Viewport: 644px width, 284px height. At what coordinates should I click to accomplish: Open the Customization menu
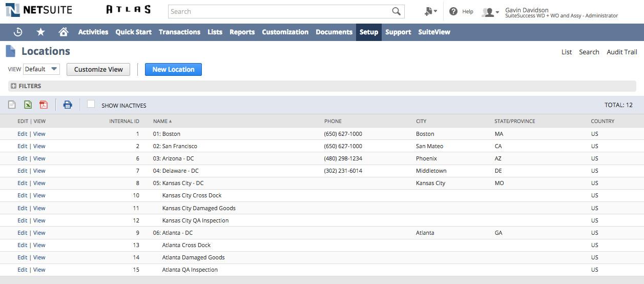click(285, 32)
